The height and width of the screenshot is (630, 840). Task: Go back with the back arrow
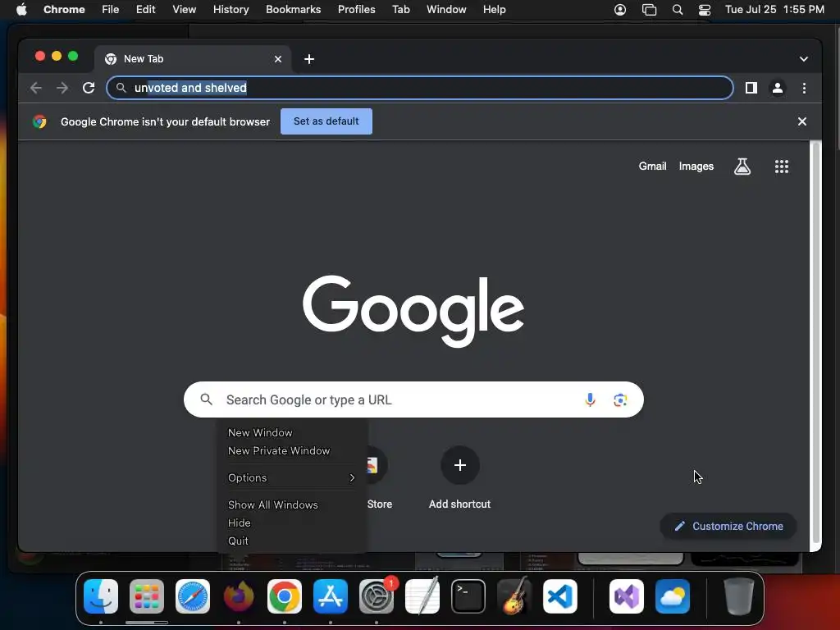click(x=36, y=88)
